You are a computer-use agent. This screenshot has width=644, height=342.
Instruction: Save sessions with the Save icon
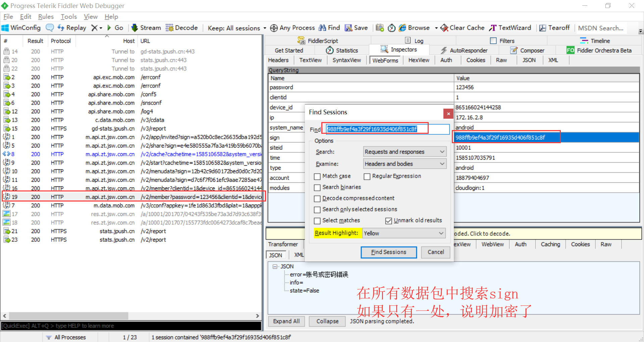tap(348, 28)
